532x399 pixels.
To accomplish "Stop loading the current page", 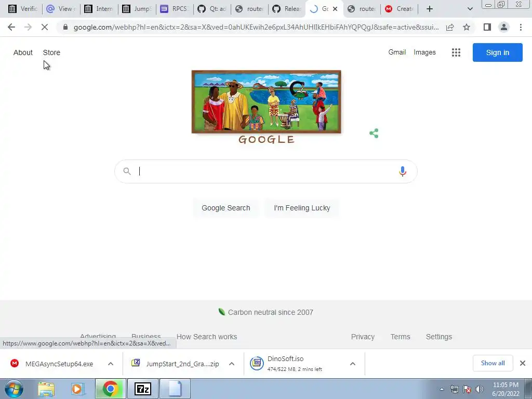I will (45, 27).
